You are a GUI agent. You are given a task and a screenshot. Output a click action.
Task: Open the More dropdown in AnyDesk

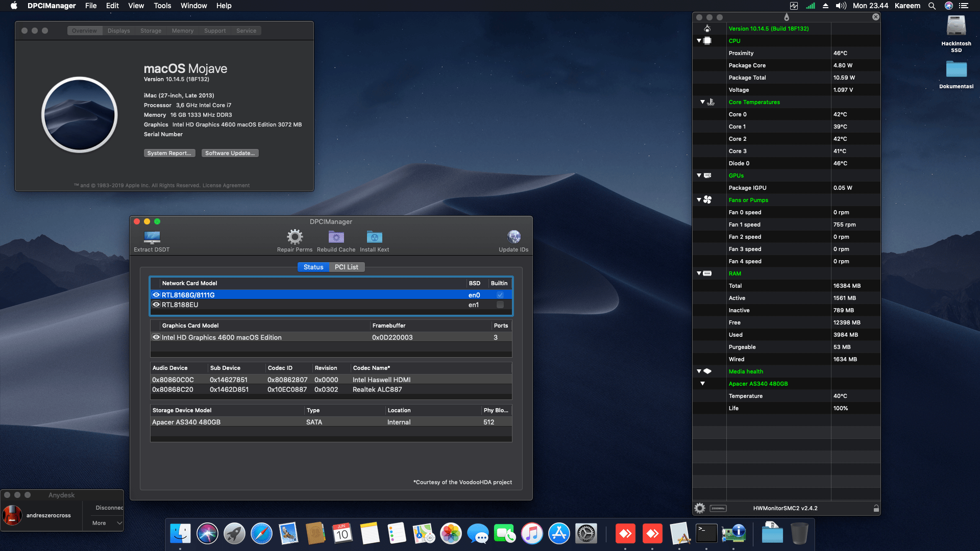click(x=105, y=523)
